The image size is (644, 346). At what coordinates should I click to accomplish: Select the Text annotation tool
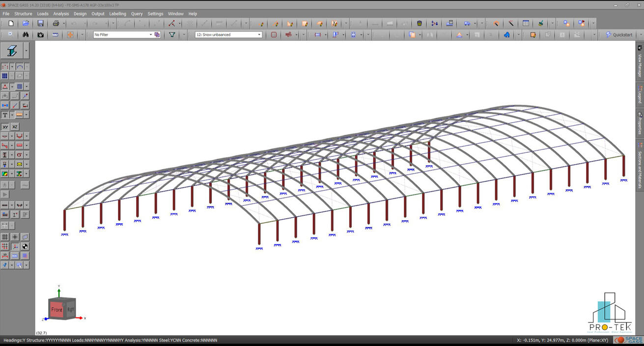pos(4,115)
